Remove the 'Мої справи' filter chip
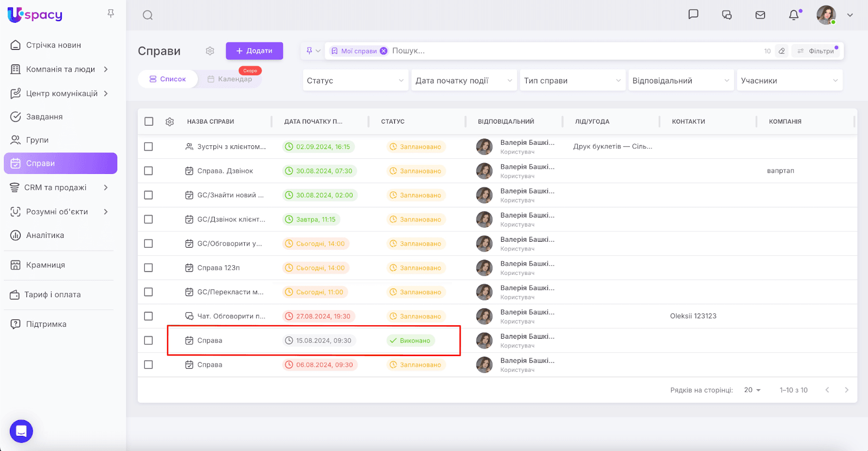The width and height of the screenshot is (868, 451). 384,51
